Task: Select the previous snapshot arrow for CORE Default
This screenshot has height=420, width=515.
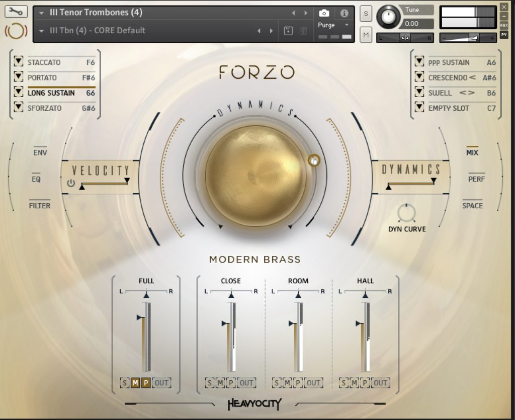Action: click(259, 31)
